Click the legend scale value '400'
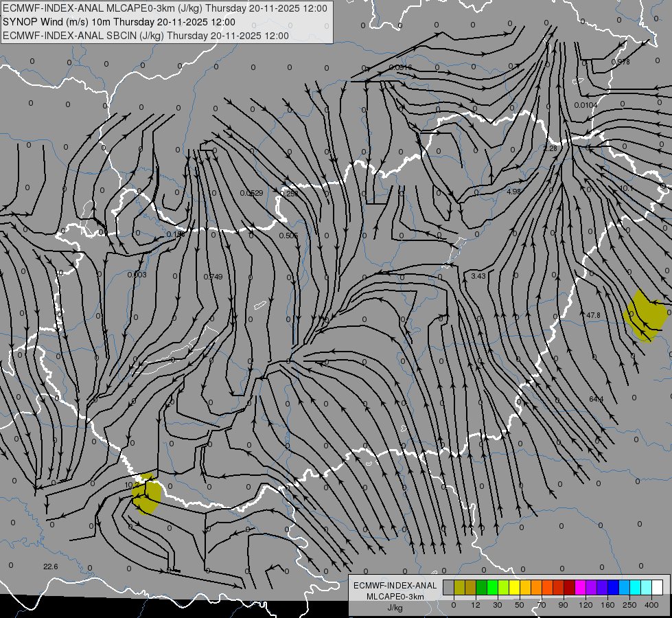Image resolution: width=672 pixels, height=618 pixels. tap(651, 605)
